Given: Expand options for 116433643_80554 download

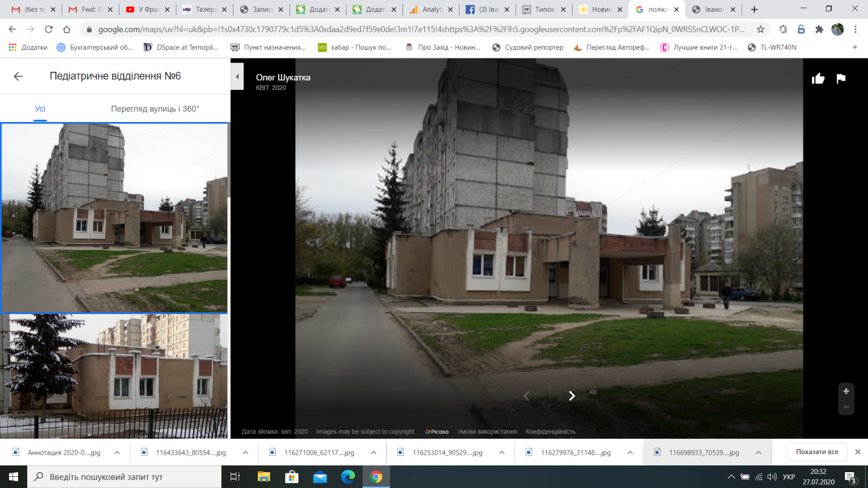Looking at the screenshot, I should coord(245,452).
